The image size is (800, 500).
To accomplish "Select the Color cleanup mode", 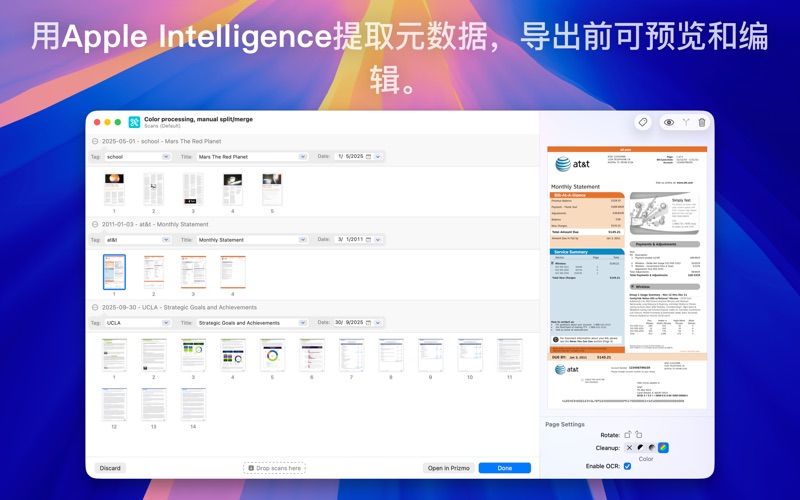I will [x=662, y=448].
